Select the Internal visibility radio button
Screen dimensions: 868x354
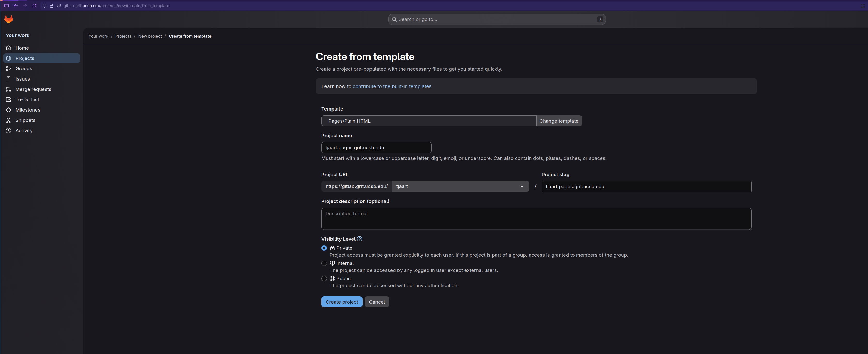point(324,263)
